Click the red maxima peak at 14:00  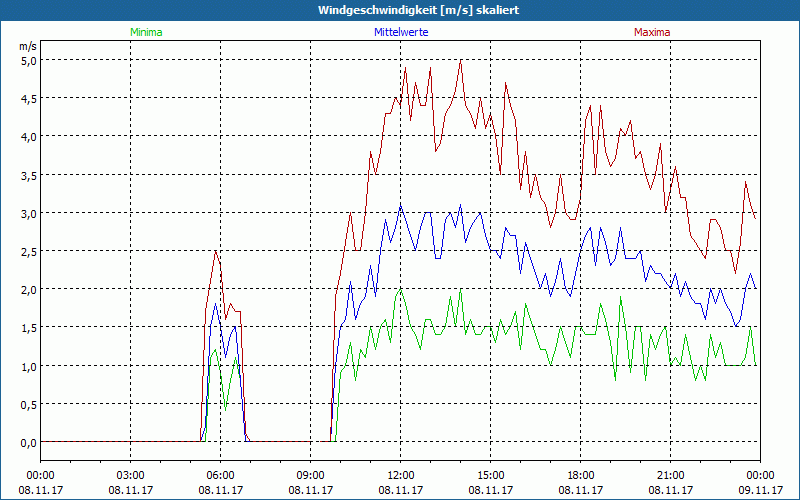point(461,60)
